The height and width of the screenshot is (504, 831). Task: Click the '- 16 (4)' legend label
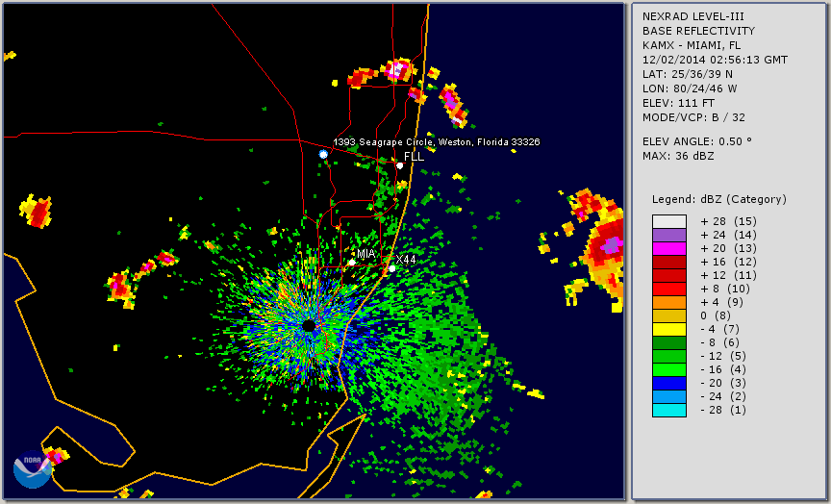tap(723, 370)
